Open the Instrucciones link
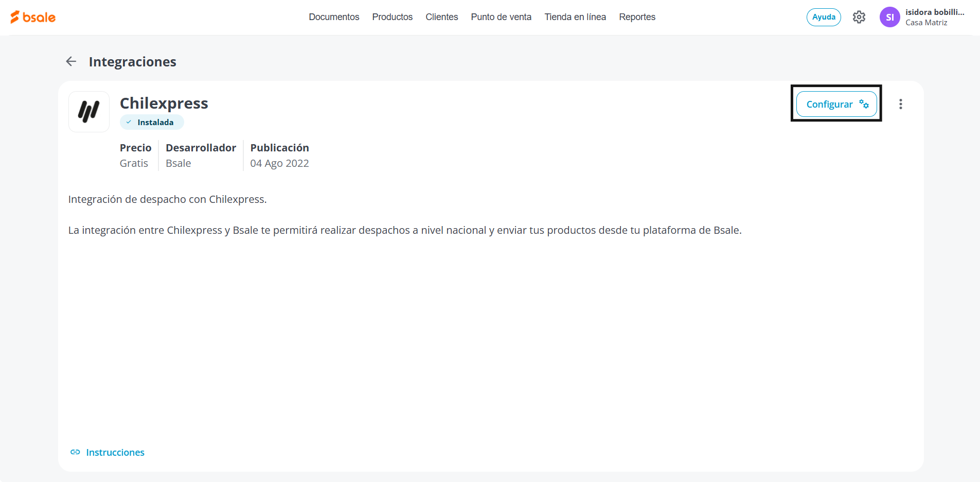Viewport: 980px width, 482px height. tap(115, 452)
